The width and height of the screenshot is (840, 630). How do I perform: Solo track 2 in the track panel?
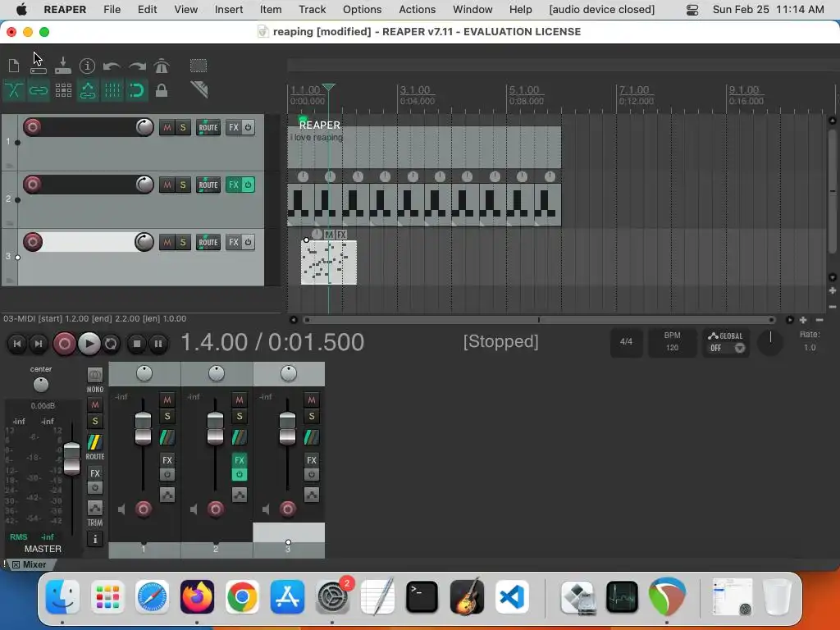tap(183, 185)
